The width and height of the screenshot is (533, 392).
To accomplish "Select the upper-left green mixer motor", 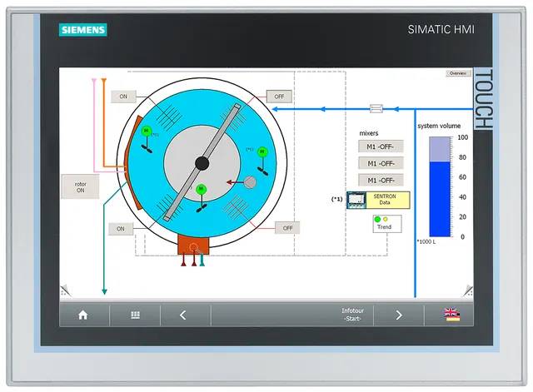I will (147, 131).
